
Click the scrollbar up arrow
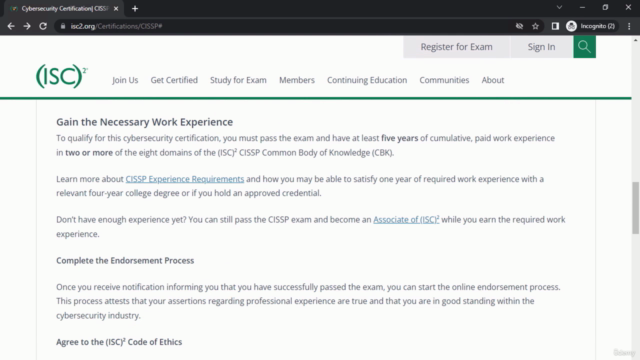[x=636, y=40]
